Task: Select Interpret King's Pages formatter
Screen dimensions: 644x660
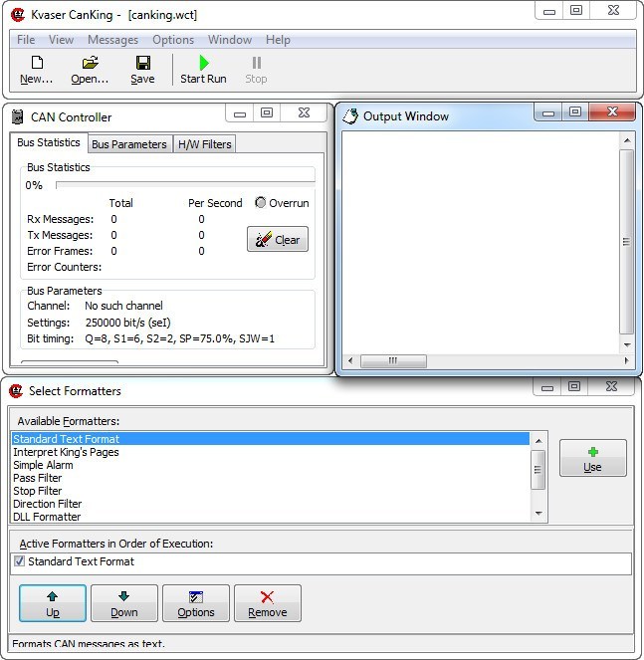Action: pos(270,452)
